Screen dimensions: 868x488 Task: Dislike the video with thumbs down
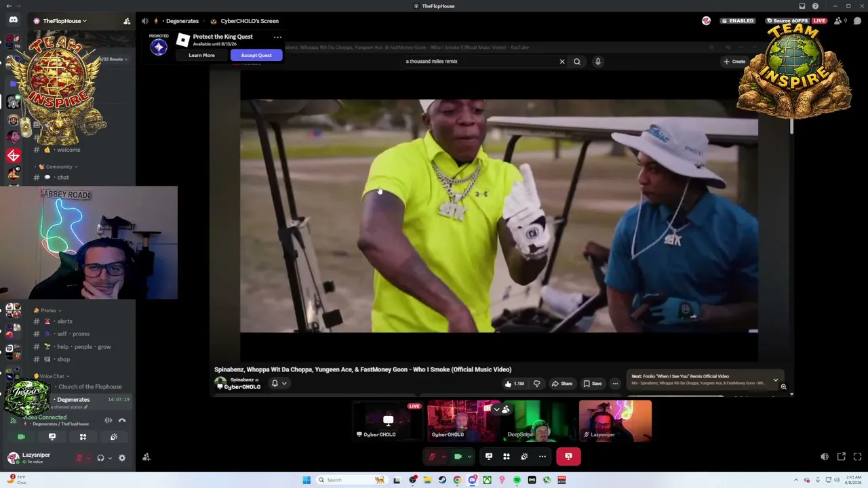click(x=536, y=384)
